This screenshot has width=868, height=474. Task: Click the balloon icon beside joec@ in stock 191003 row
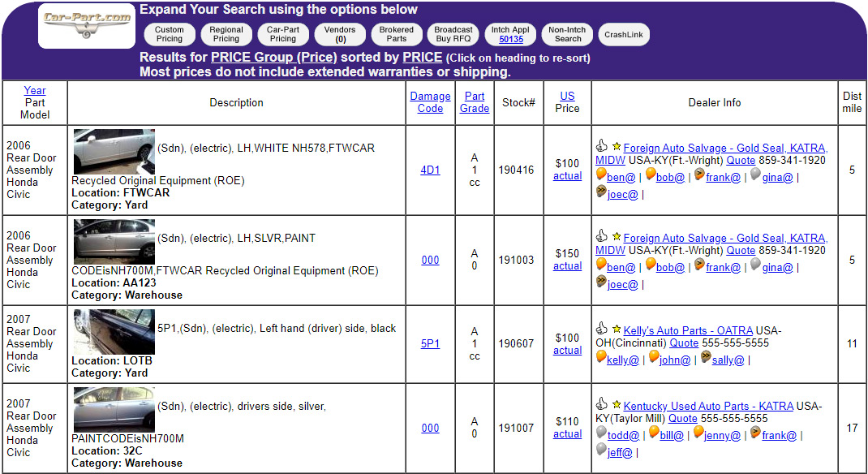(601, 282)
